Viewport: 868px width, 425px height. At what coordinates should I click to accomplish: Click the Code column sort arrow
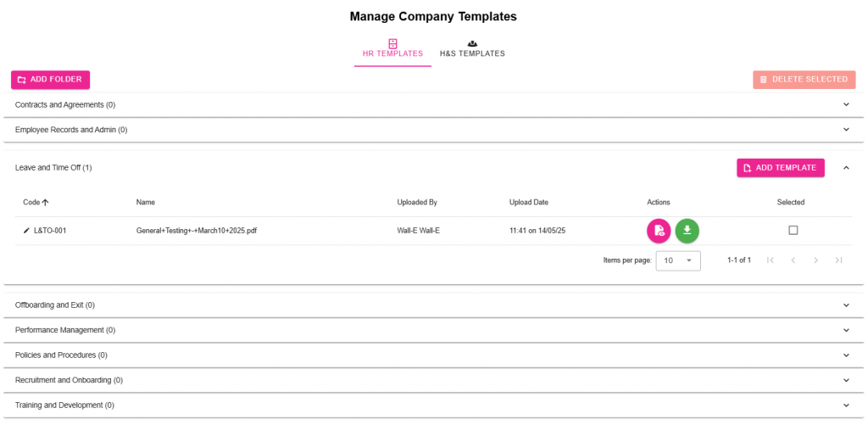pos(46,203)
